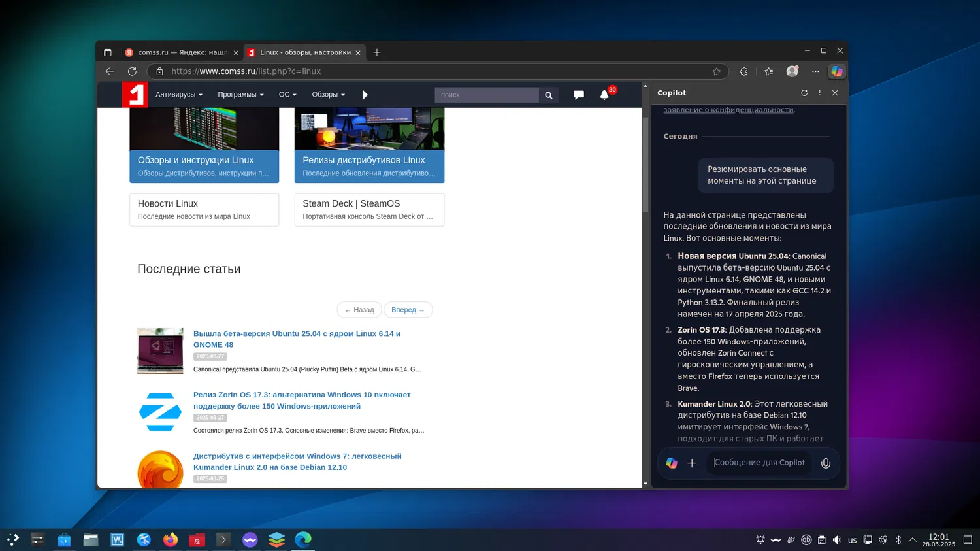Open the Ubuntu 25.04 article thumbnail
This screenshot has height=551, width=980.
click(x=160, y=351)
